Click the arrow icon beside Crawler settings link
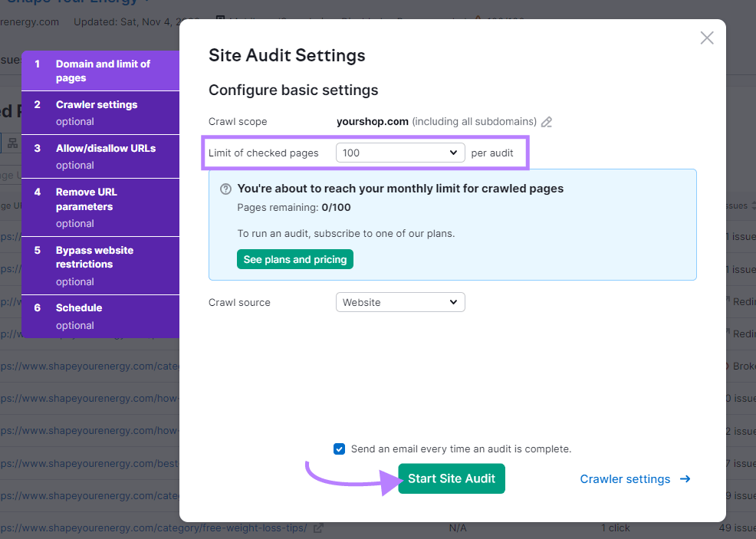756x539 pixels. tap(685, 478)
